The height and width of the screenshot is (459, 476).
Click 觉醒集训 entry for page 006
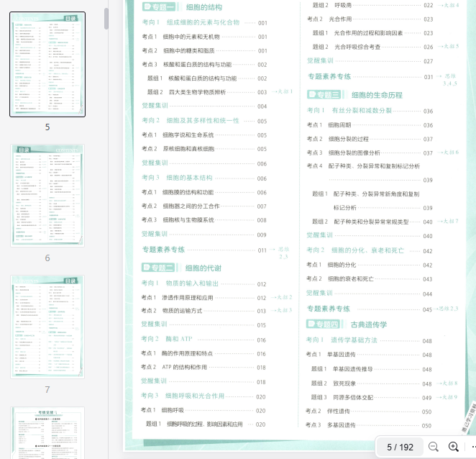(x=204, y=163)
